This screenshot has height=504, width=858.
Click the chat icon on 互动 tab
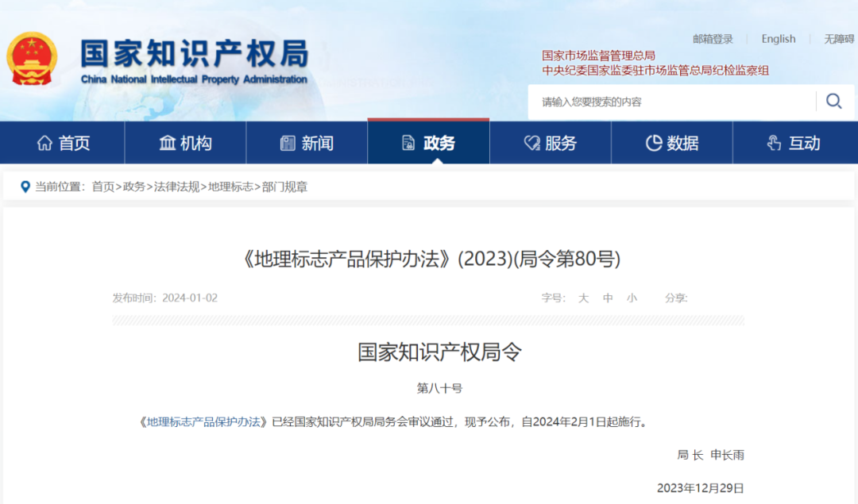[x=772, y=143]
